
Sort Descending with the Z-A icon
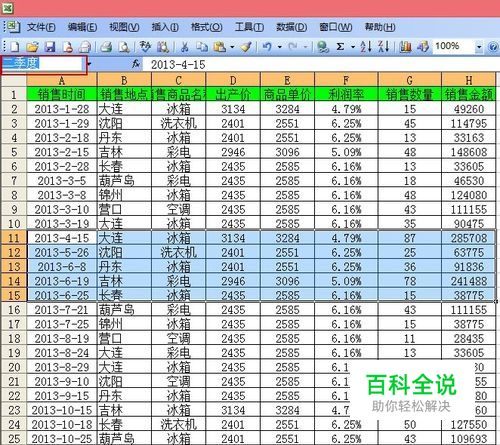coord(384,47)
